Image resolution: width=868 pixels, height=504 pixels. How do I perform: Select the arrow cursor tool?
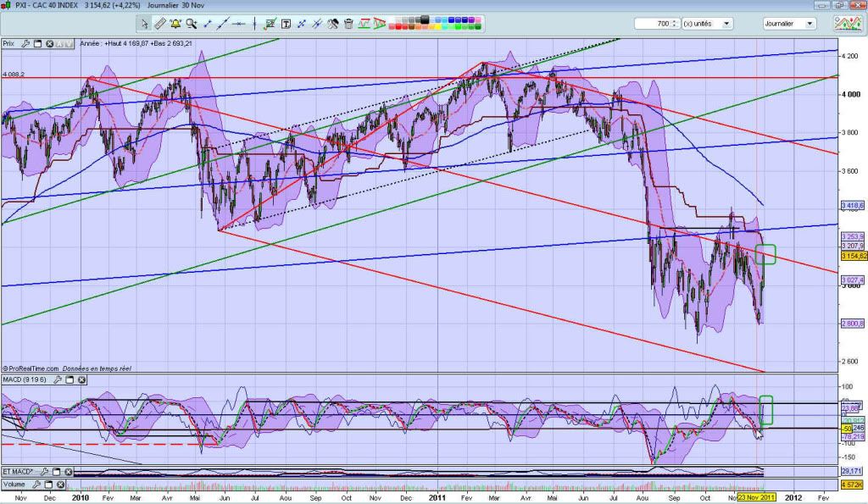point(145,24)
